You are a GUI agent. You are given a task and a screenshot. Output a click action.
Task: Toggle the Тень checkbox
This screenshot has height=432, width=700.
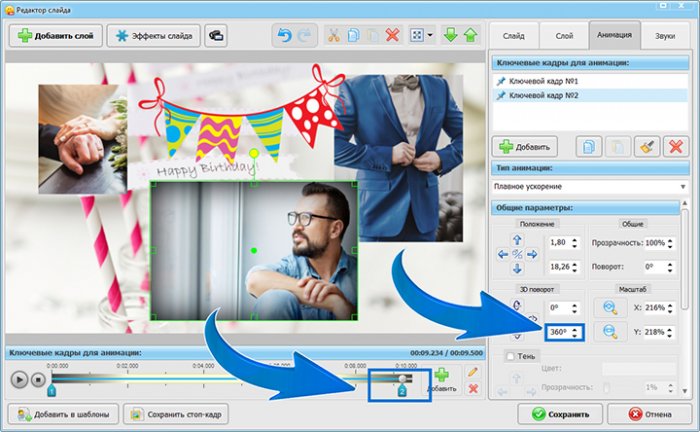pyautogui.click(x=512, y=356)
